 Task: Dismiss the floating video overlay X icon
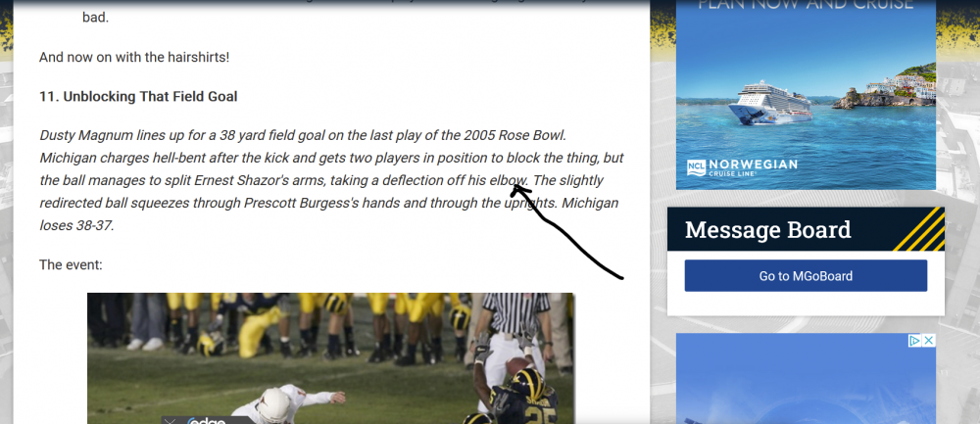(170, 421)
